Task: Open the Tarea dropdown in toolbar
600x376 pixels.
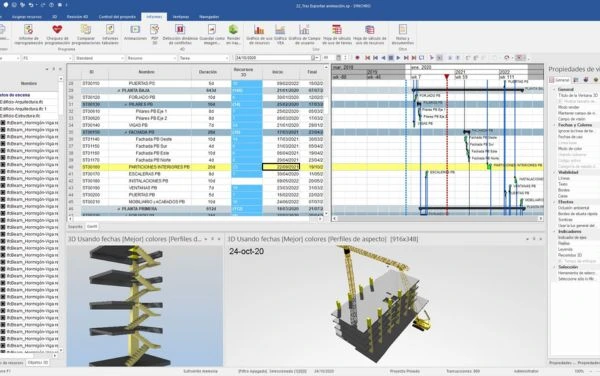Action: point(204,58)
